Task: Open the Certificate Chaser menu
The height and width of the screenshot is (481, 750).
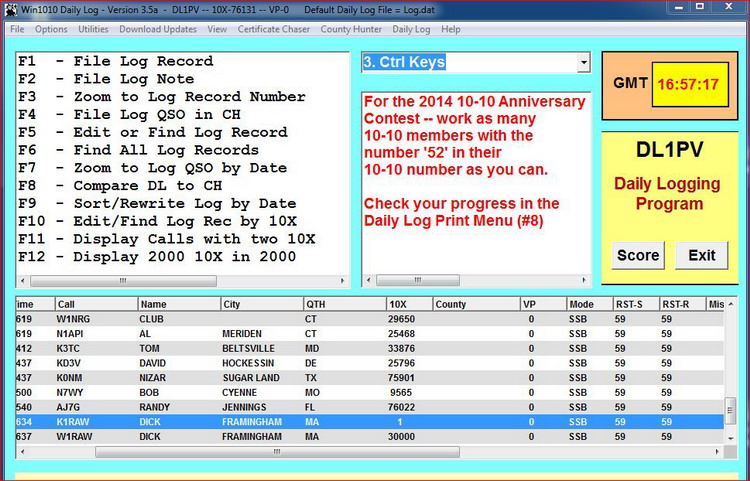Action: point(273,29)
